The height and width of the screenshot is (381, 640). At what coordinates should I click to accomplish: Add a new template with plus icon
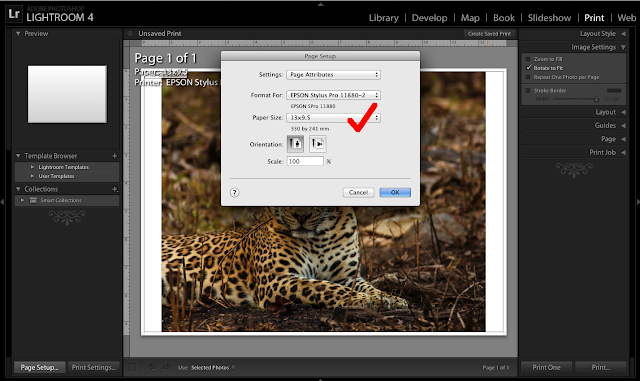[x=114, y=156]
